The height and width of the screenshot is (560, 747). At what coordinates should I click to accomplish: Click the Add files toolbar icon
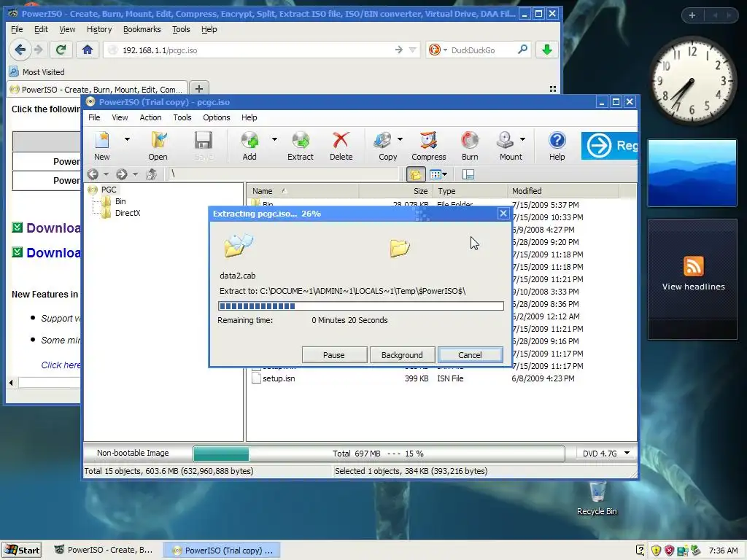(x=249, y=146)
